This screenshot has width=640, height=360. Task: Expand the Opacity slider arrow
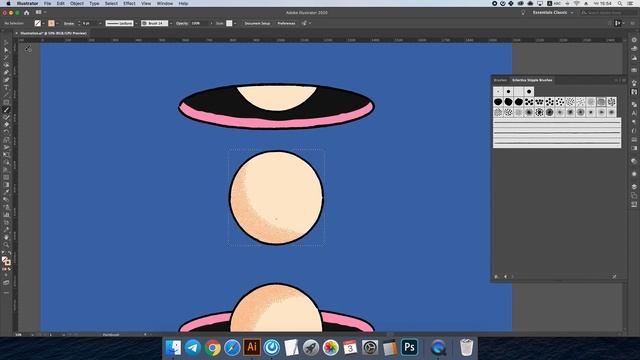pos(211,23)
